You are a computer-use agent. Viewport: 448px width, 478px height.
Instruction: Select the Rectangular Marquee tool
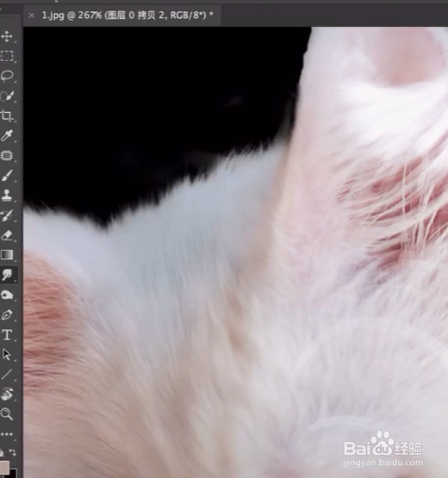click(x=7, y=56)
